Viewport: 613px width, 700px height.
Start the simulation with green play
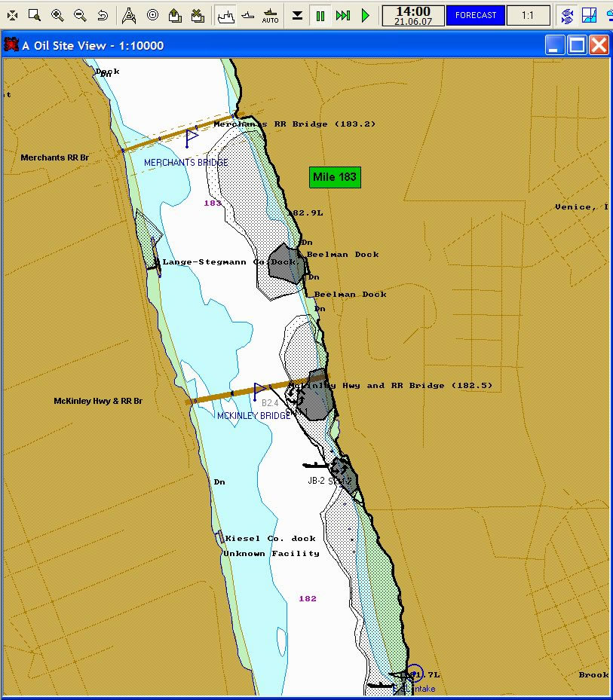(366, 16)
